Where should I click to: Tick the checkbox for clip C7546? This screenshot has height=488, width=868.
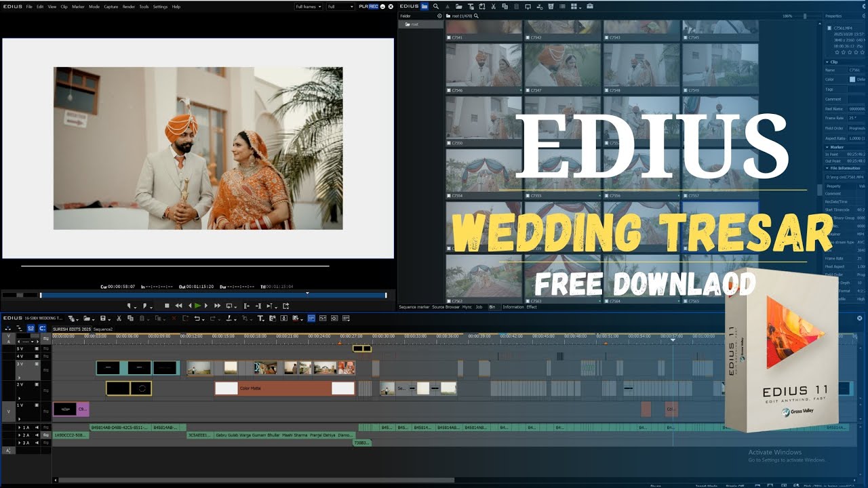(x=449, y=90)
